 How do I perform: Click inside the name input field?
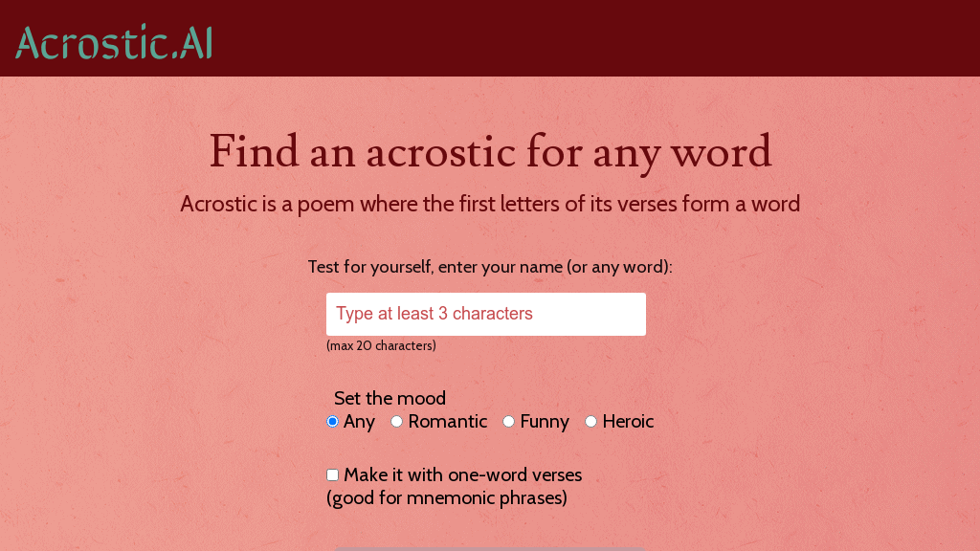pos(485,314)
